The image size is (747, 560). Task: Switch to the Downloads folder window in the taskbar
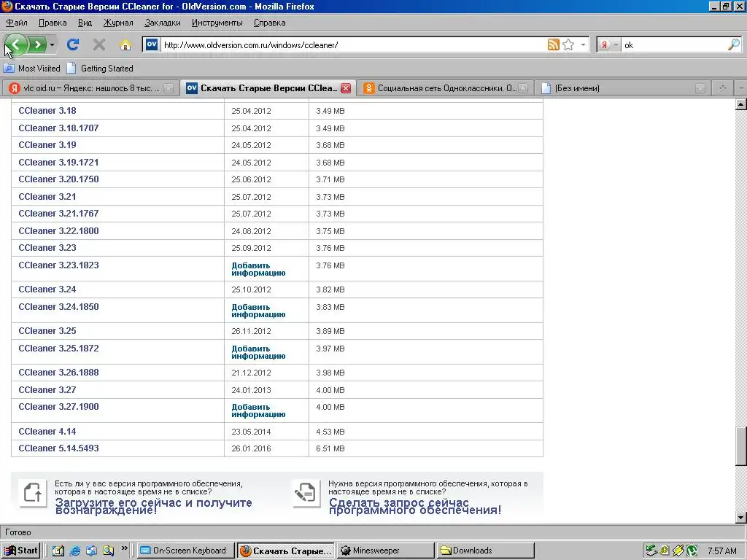click(x=486, y=551)
